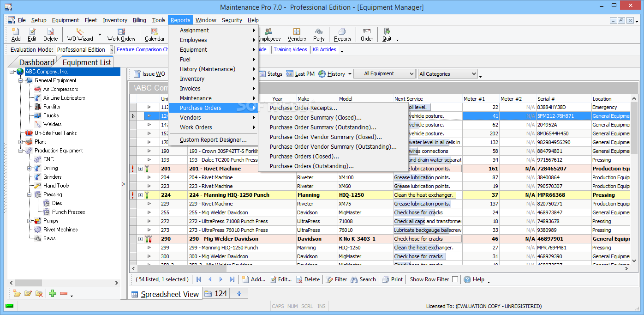Open the Feature Comparison Chart link

pyautogui.click(x=142, y=50)
